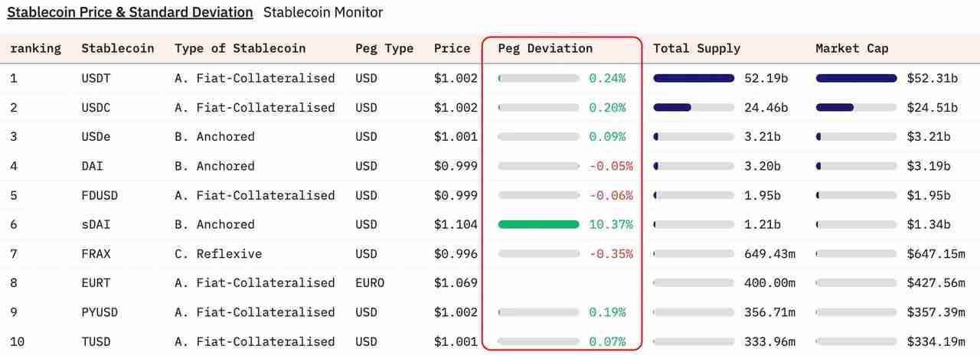980x355 pixels.
Task: Open the Stablecoin Price & Standard Deviation link
Action: [130, 12]
